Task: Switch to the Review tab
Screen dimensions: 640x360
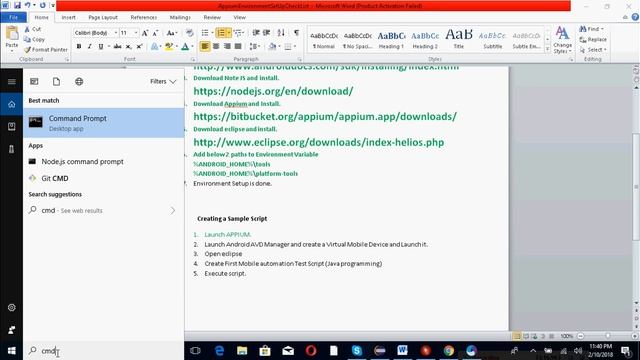Action: click(212, 17)
